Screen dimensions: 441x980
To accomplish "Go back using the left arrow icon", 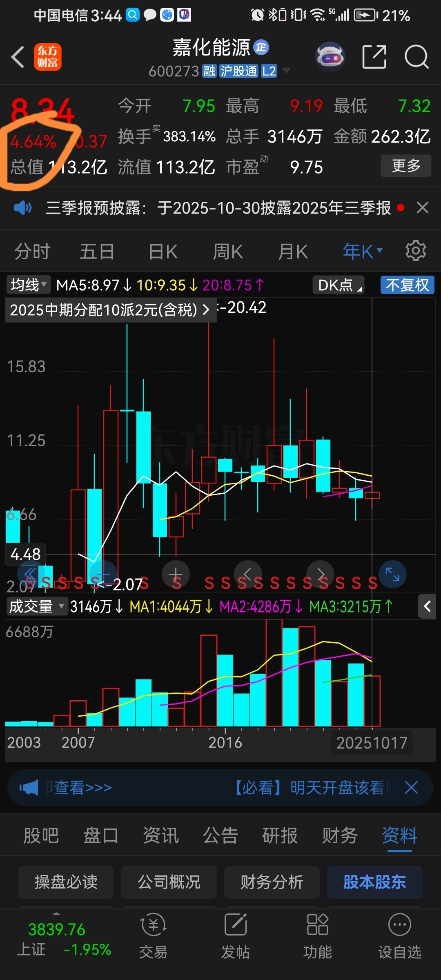I will 18,57.
